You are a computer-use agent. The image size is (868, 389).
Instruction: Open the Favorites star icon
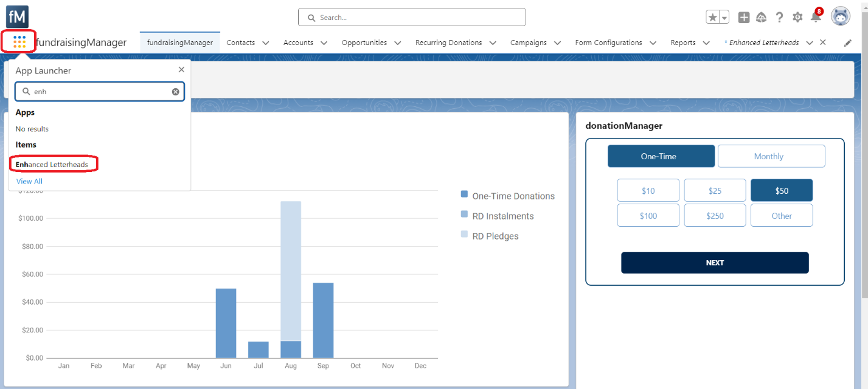click(713, 18)
